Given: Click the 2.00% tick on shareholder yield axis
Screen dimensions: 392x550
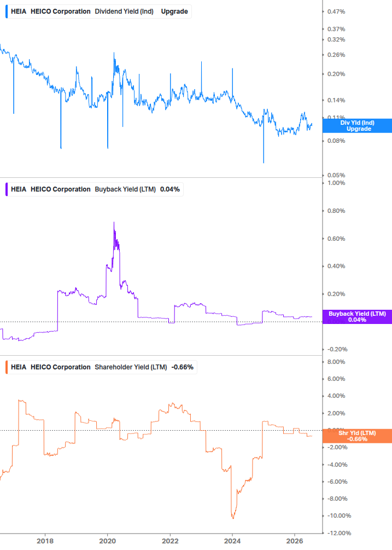Looking at the screenshot, I should 336,414.
